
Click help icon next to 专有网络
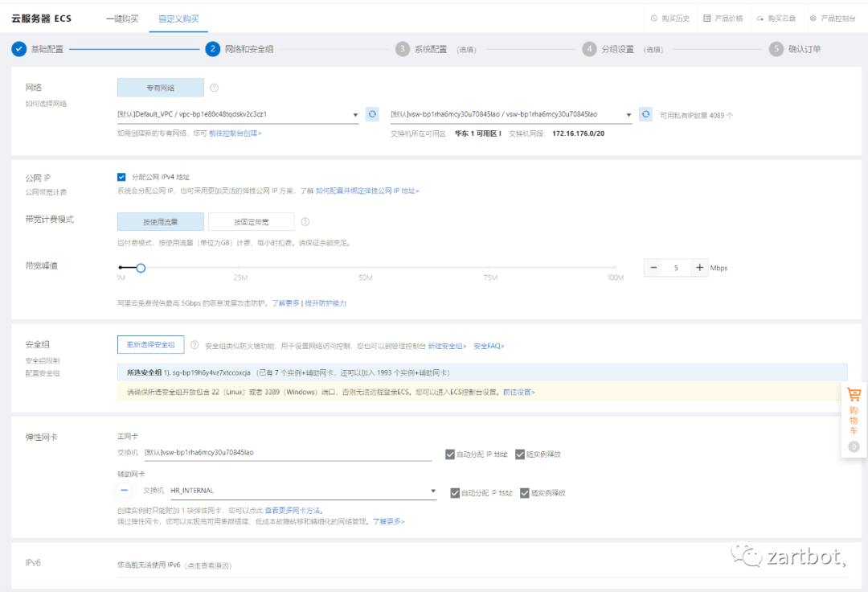(215, 88)
